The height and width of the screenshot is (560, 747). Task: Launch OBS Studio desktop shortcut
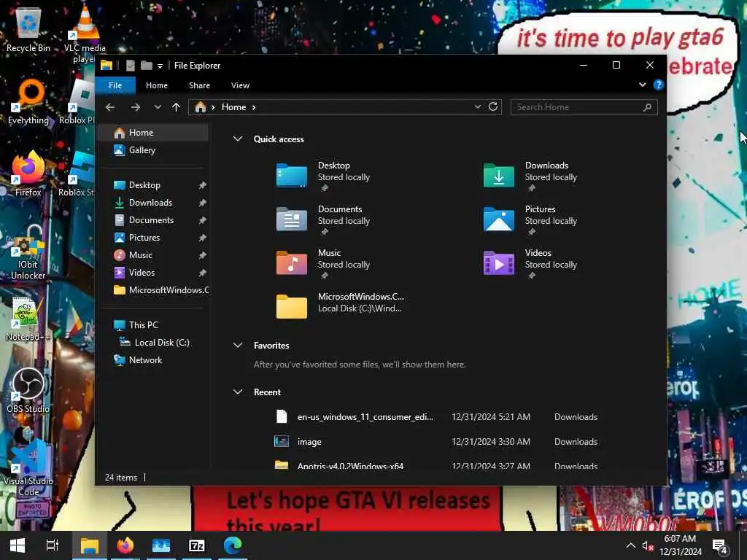pyautogui.click(x=28, y=391)
